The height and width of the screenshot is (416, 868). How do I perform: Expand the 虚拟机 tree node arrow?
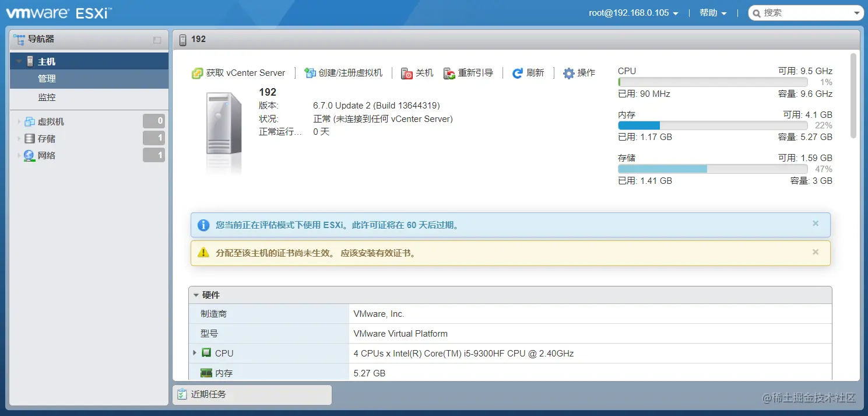(x=19, y=122)
